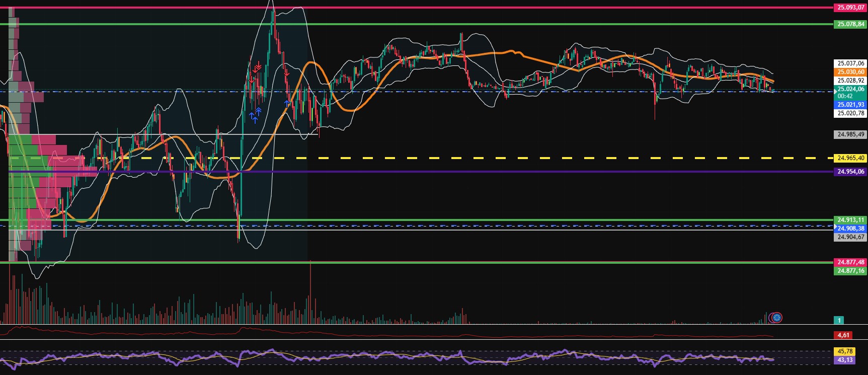
Task: Click the orange 25.030,60 moving average label
Action: tap(850, 72)
